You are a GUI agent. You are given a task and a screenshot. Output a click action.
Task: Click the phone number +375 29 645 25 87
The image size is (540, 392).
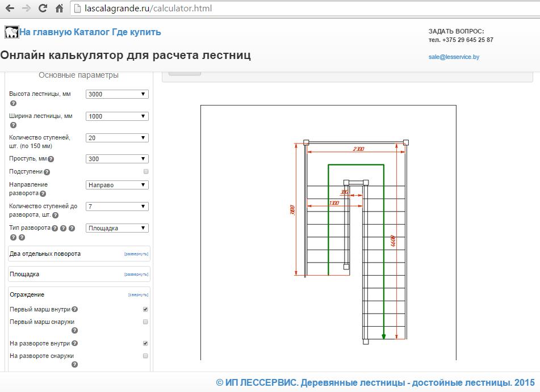click(468, 40)
